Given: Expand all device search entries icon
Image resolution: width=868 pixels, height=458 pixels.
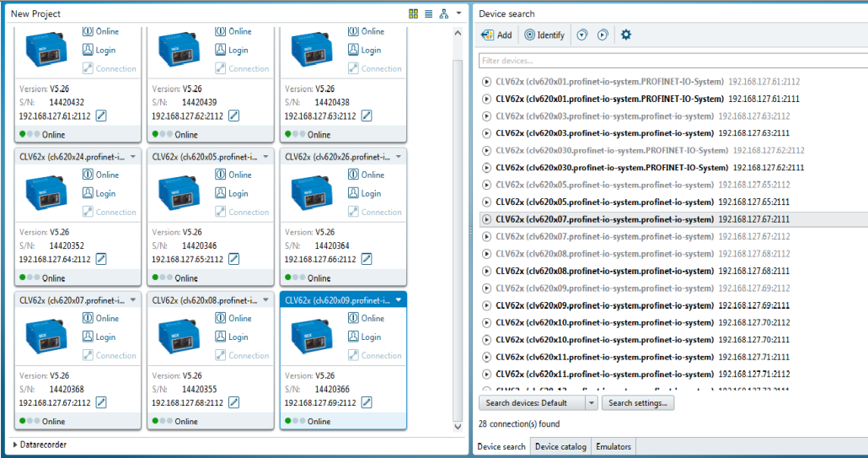Looking at the screenshot, I should click(x=603, y=35).
